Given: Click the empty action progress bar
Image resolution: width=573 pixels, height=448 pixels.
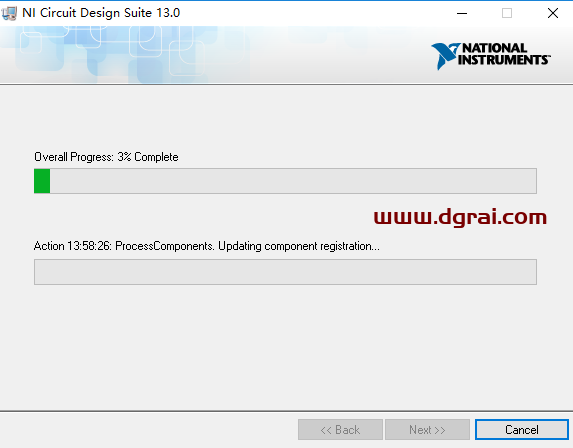Looking at the screenshot, I should pyautogui.click(x=285, y=272).
